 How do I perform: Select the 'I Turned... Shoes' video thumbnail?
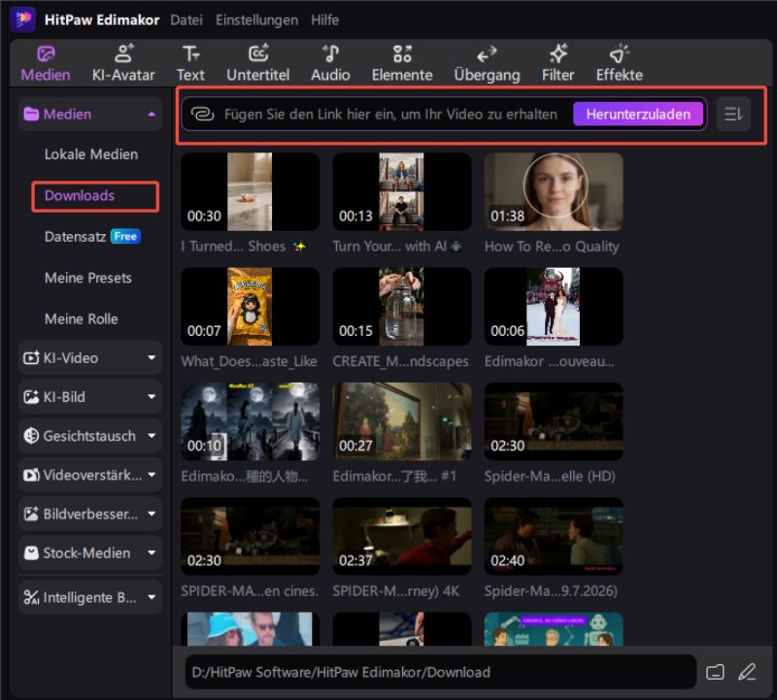[x=250, y=191]
